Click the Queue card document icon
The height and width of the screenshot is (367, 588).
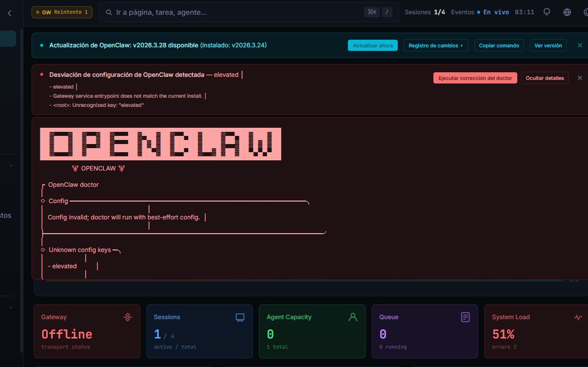pos(465,317)
